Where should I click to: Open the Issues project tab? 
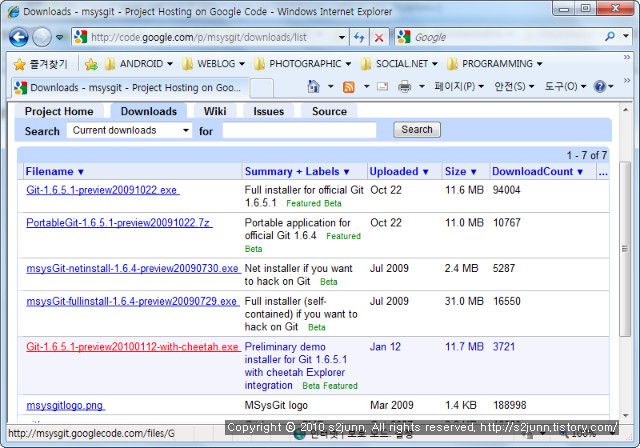pos(268,111)
